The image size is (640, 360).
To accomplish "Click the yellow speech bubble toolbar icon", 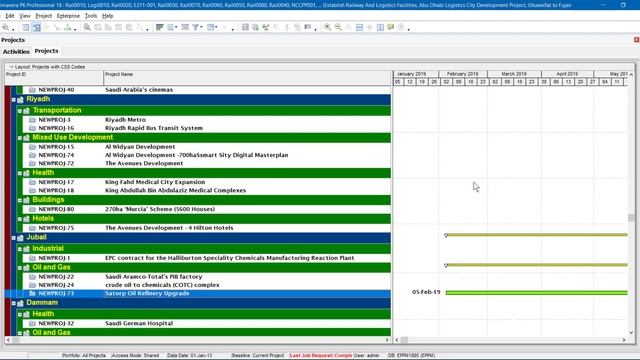I will [x=391, y=27].
